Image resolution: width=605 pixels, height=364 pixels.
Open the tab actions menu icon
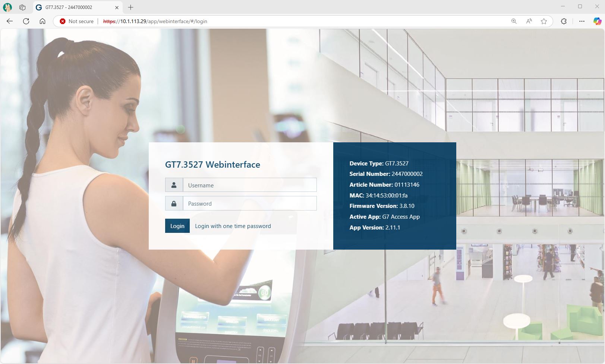coord(22,7)
